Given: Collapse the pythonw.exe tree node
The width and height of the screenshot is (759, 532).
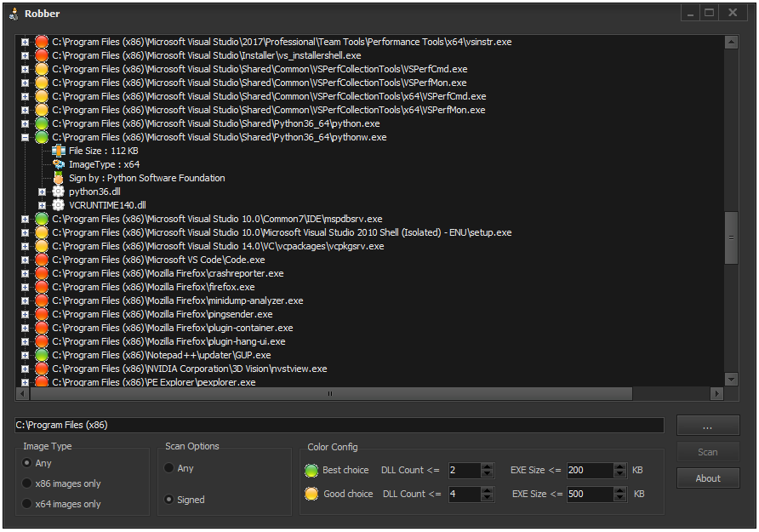Looking at the screenshot, I should pos(25,138).
